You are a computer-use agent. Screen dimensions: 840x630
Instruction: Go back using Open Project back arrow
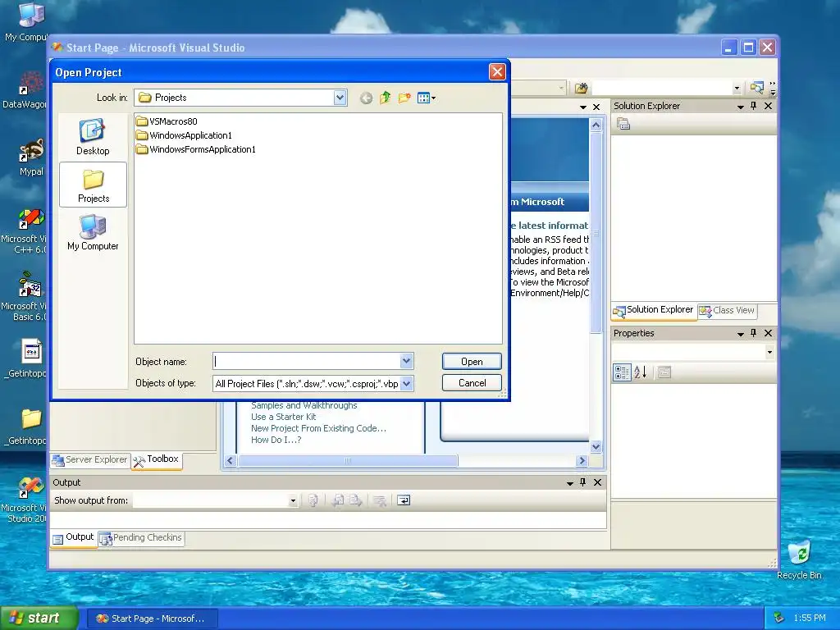tap(366, 98)
